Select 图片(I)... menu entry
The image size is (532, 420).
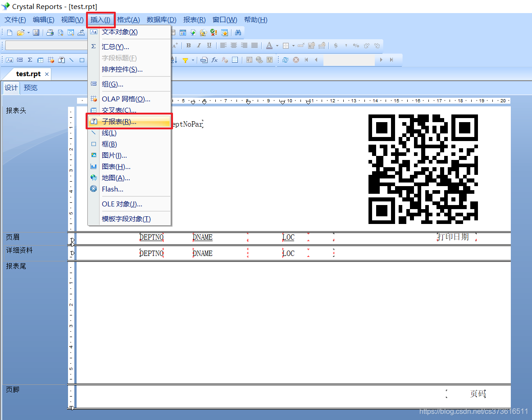(129, 155)
